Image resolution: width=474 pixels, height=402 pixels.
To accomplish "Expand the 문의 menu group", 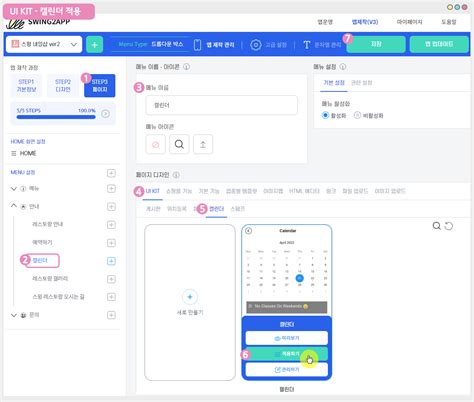I will [14, 315].
